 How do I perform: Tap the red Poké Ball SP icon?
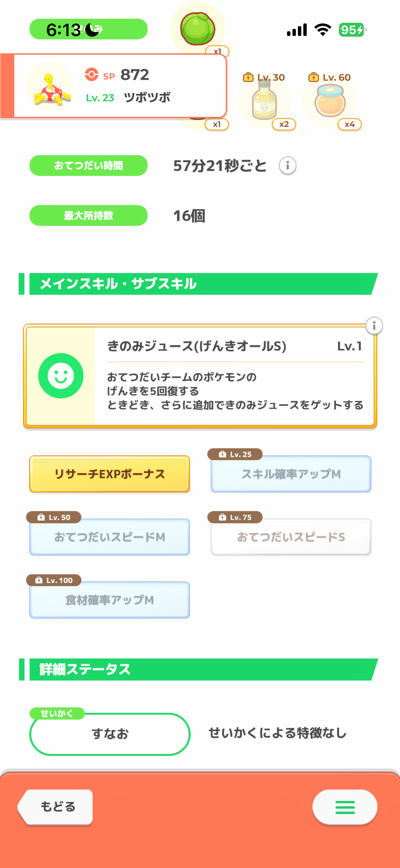click(92, 74)
